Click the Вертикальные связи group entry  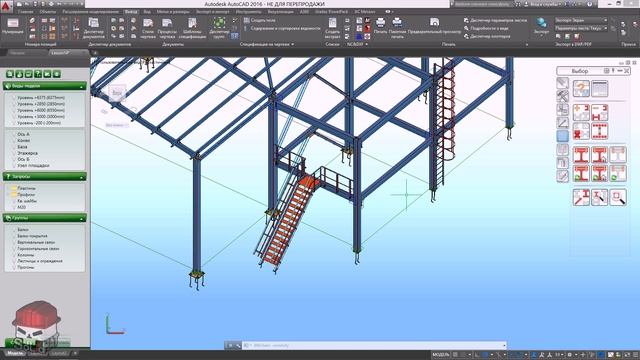tap(36, 242)
